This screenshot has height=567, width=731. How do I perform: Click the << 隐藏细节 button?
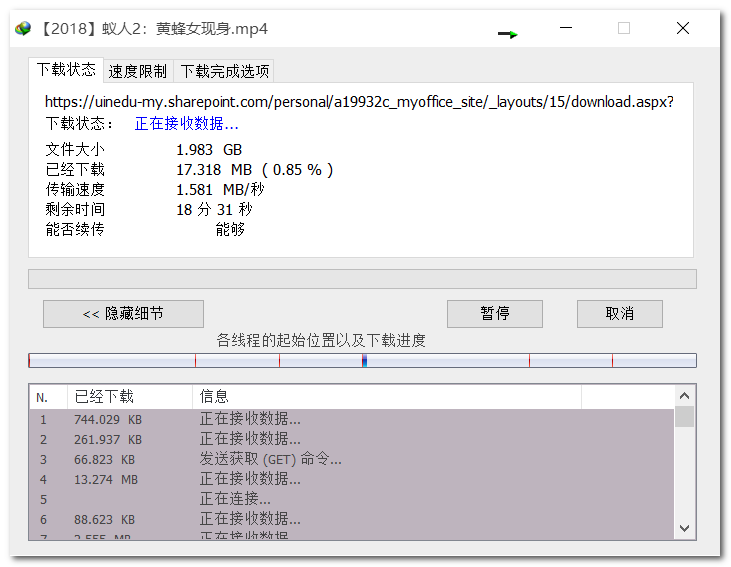click(x=123, y=314)
